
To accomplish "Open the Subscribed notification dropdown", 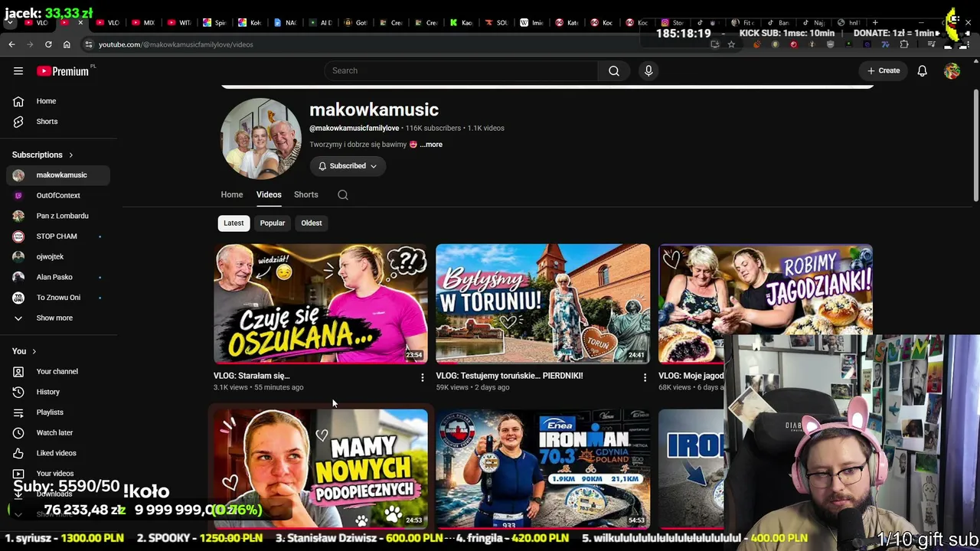I will click(x=348, y=166).
